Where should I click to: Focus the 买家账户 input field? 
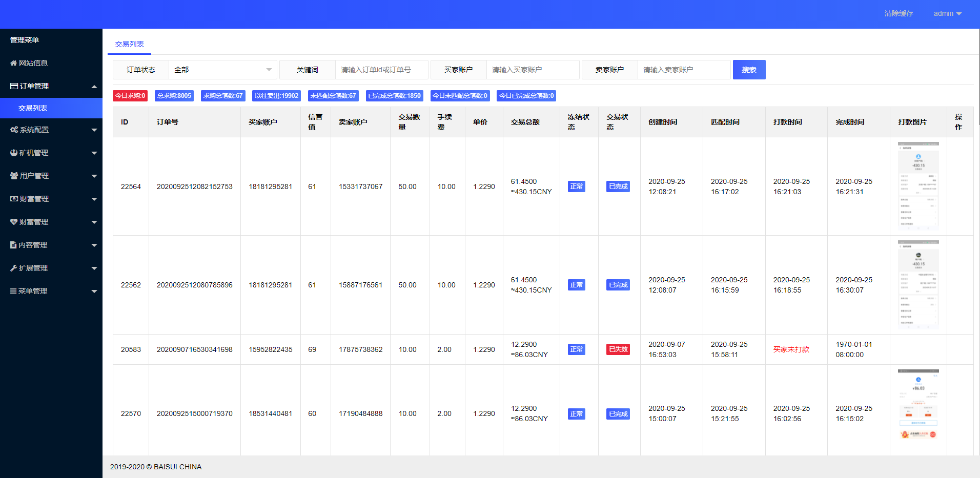pos(532,70)
